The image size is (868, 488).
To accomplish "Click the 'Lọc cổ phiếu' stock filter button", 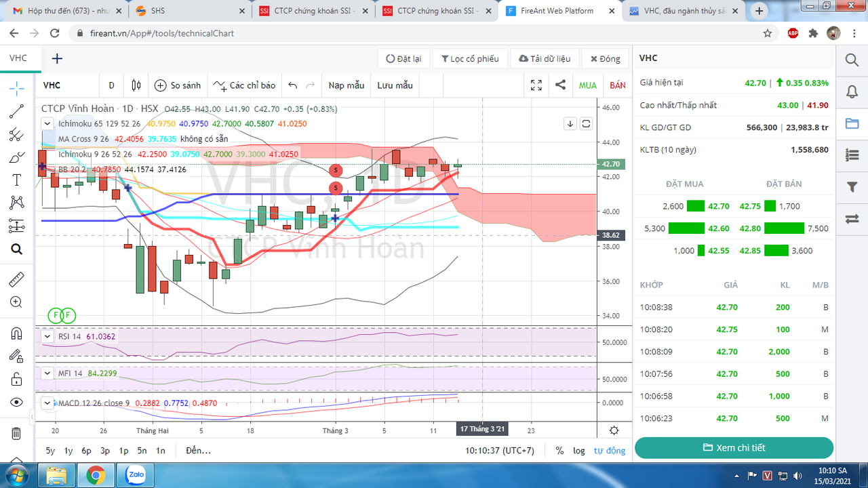I will coord(470,59).
